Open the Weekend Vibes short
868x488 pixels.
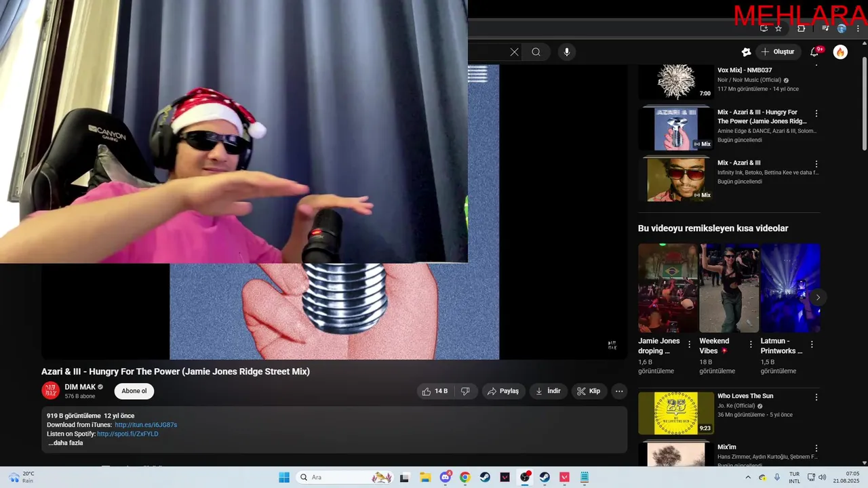click(x=729, y=289)
